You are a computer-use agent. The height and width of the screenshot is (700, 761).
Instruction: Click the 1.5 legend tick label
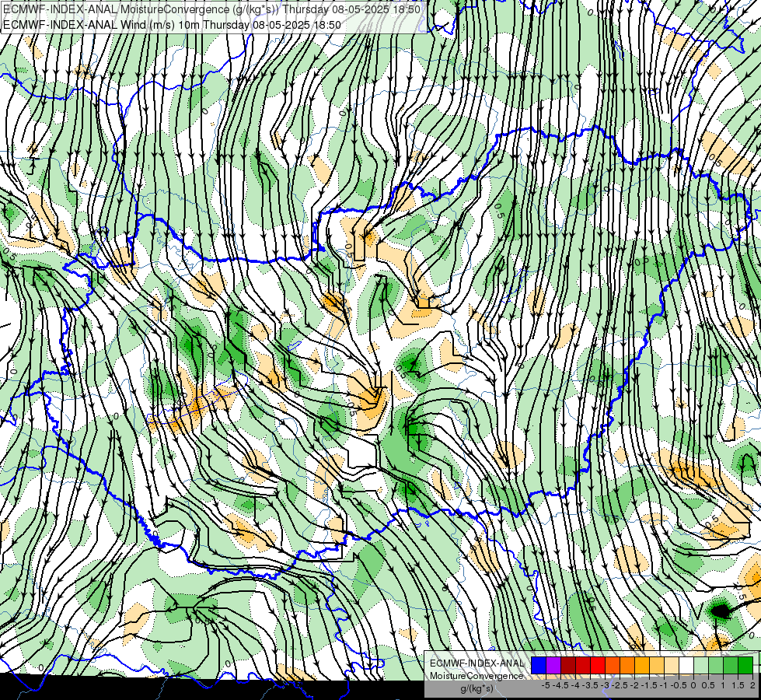(x=738, y=685)
